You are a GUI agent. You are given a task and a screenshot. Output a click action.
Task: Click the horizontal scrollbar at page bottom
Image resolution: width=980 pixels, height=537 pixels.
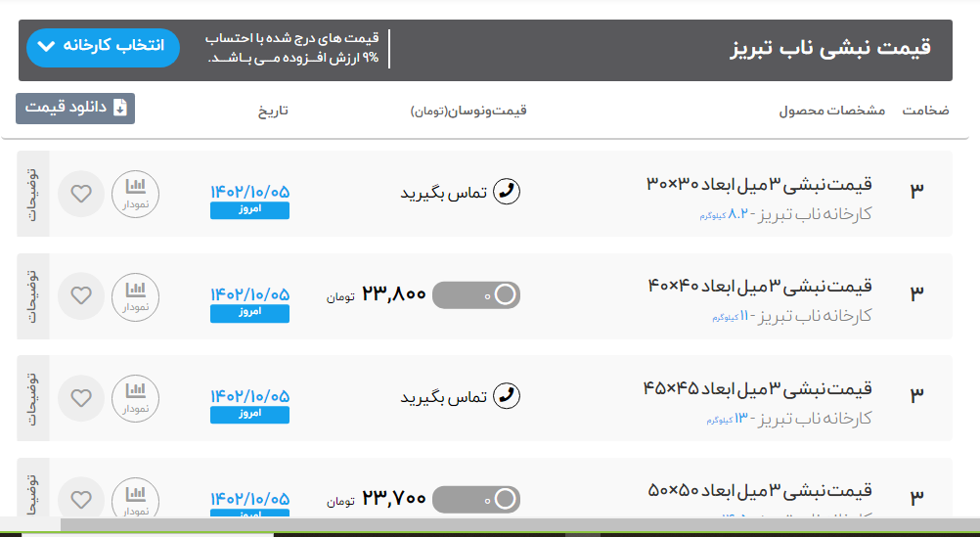tap(489, 526)
